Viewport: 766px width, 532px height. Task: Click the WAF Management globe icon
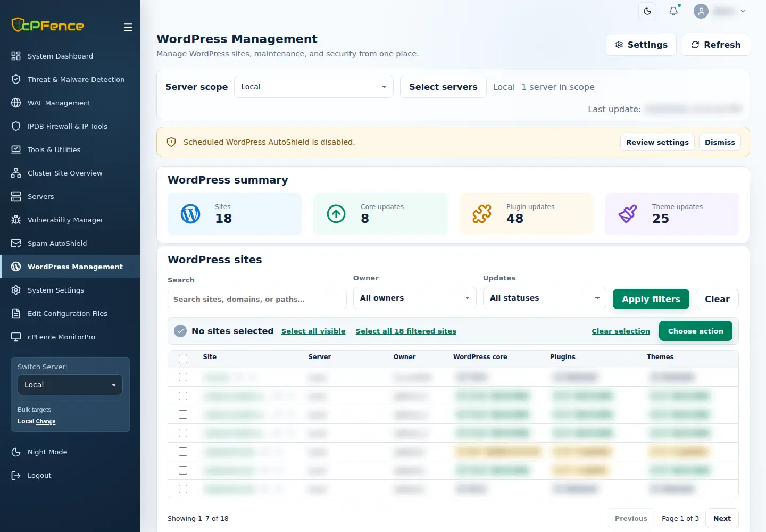(16, 103)
